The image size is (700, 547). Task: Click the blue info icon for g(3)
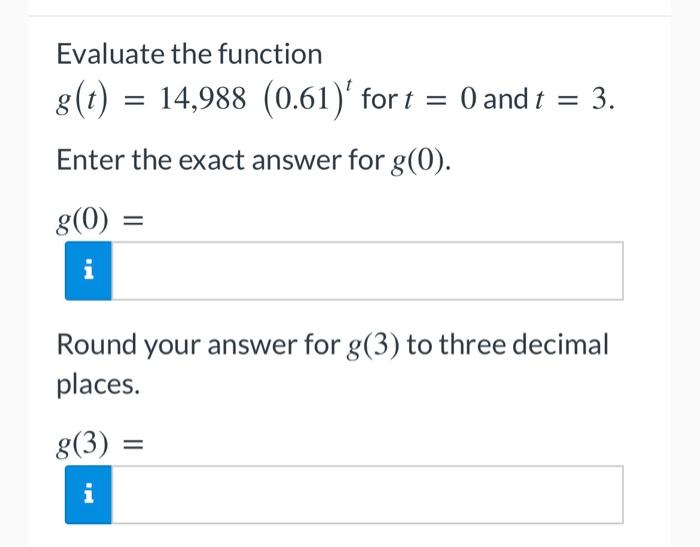point(88,494)
